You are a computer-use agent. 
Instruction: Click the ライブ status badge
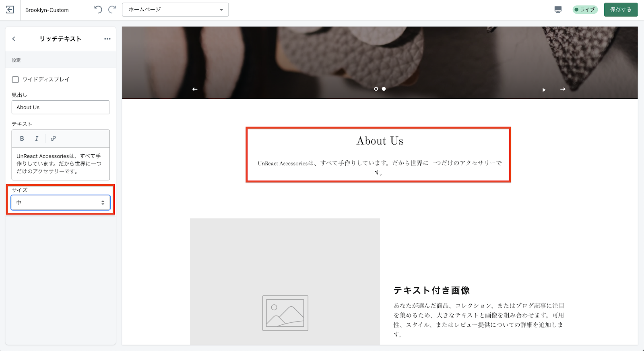pyautogui.click(x=585, y=10)
